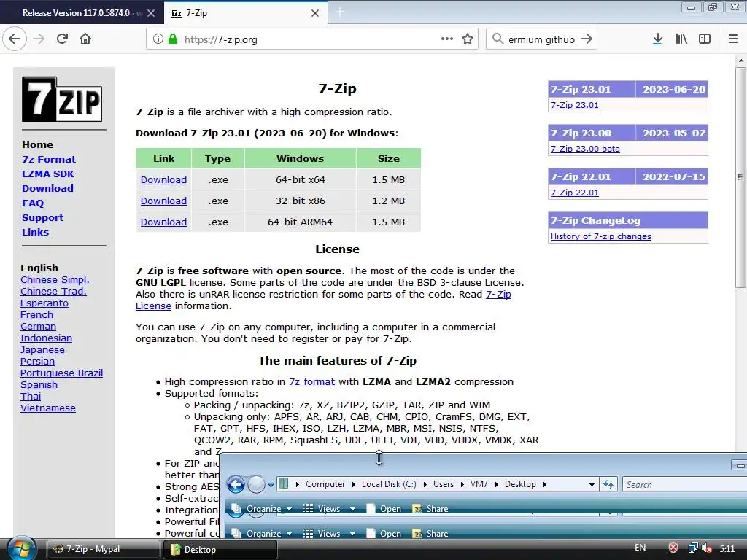Click the green padlock security icon
This screenshot has height=560, width=747.
(x=173, y=39)
